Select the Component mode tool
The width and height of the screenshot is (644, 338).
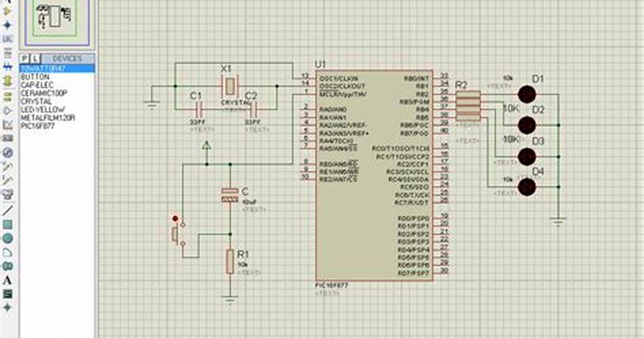tap(8, 11)
